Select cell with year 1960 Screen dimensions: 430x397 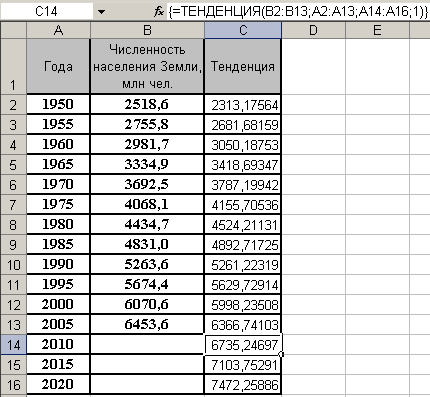[58, 145]
